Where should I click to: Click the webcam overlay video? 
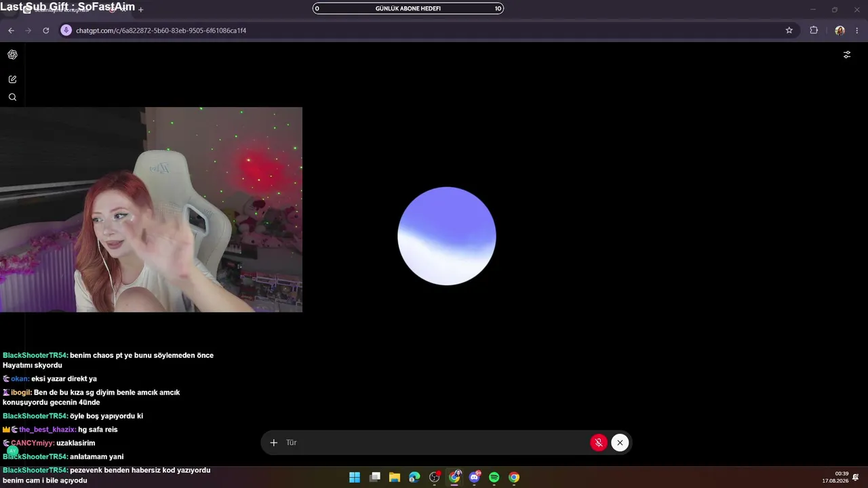(x=151, y=209)
